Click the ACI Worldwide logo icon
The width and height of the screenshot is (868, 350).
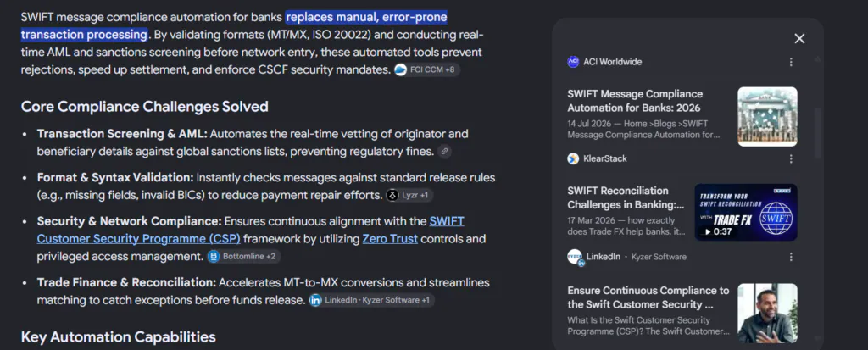pos(574,62)
